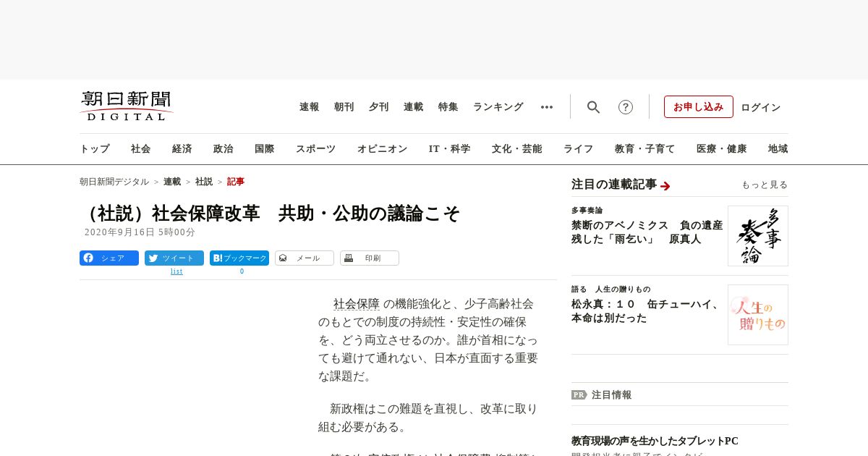Click the red arrow beside 注目の連載記事
868x456 pixels.
665,186
